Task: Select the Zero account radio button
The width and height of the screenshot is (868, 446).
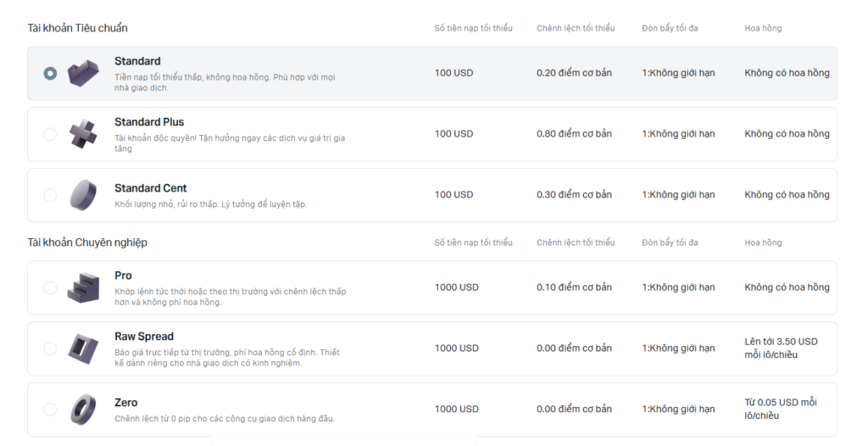Action: pos(50,410)
